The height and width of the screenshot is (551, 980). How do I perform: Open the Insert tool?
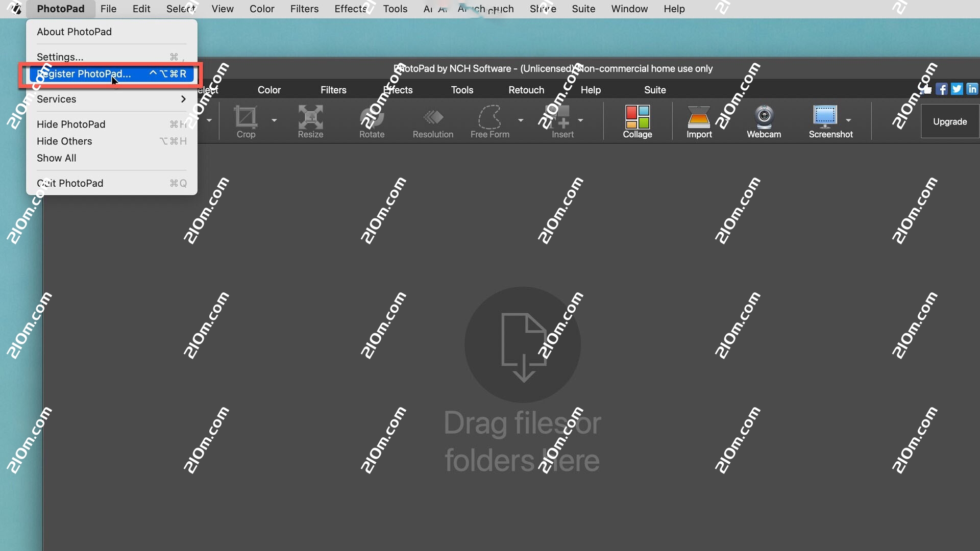coord(561,121)
